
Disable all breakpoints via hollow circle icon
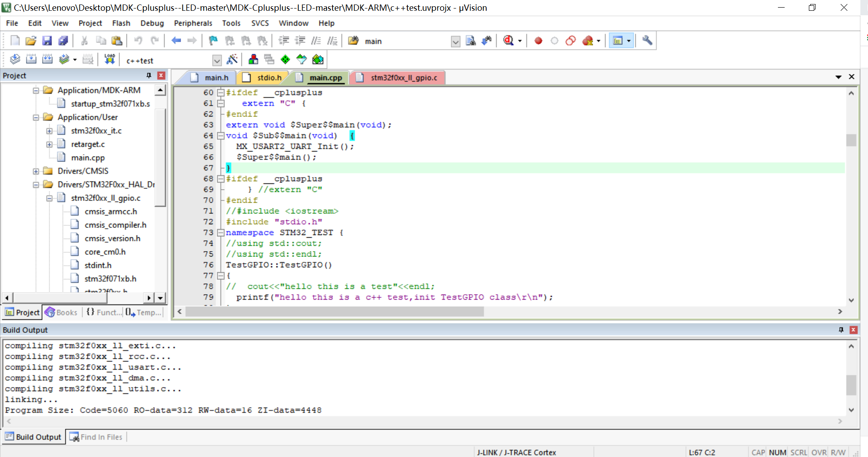tap(554, 40)
